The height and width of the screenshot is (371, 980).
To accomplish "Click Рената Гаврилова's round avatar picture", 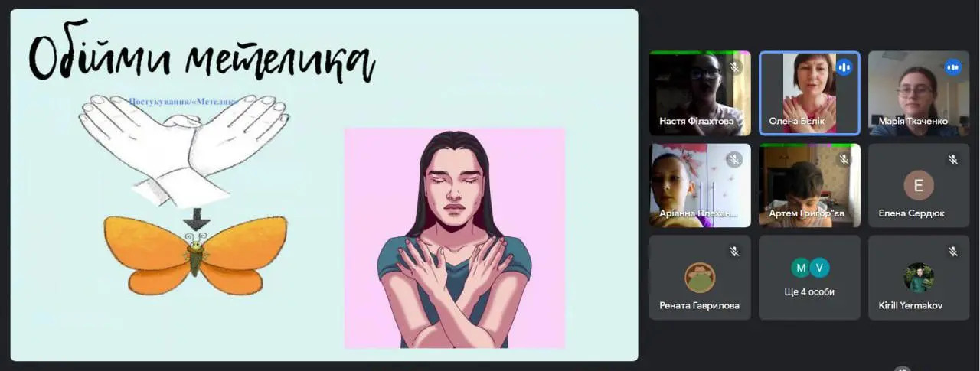I will (x=700, y=277).
